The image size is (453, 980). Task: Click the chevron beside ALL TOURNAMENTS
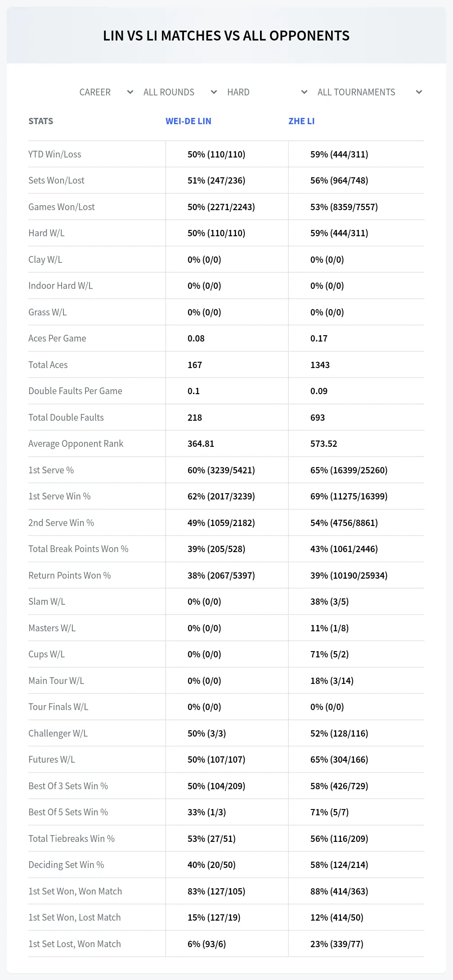click(x=419, y=92)
